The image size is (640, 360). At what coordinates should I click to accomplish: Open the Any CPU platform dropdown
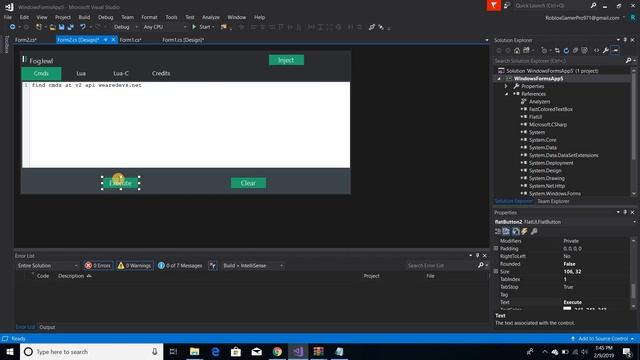tap(164, 27)
